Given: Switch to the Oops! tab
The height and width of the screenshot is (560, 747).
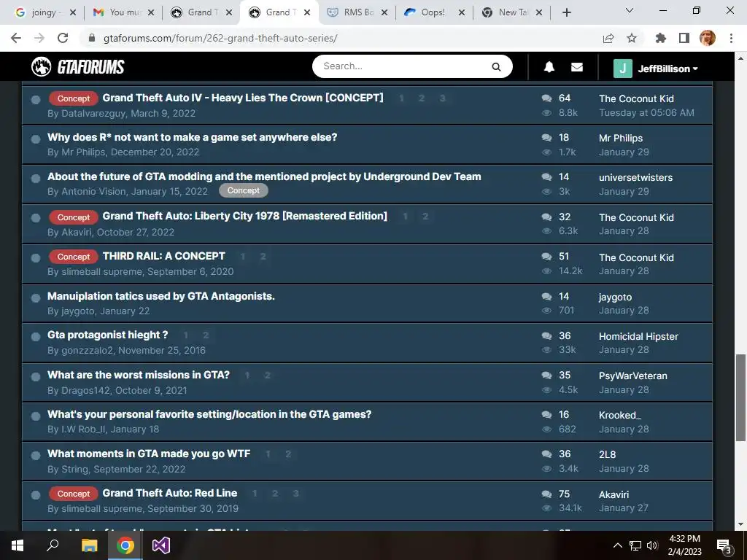Looking at the screenshot, I should 435,12.
